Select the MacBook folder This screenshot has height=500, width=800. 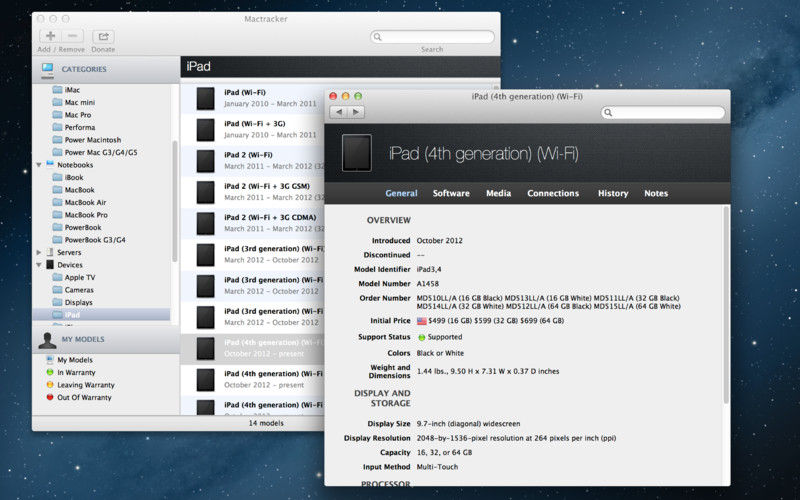point(73,190)
